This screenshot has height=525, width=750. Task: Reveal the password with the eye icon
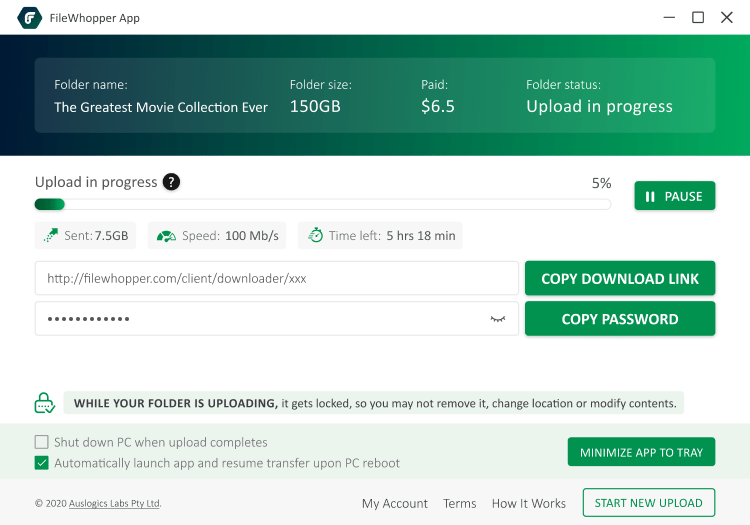(497, 319)
